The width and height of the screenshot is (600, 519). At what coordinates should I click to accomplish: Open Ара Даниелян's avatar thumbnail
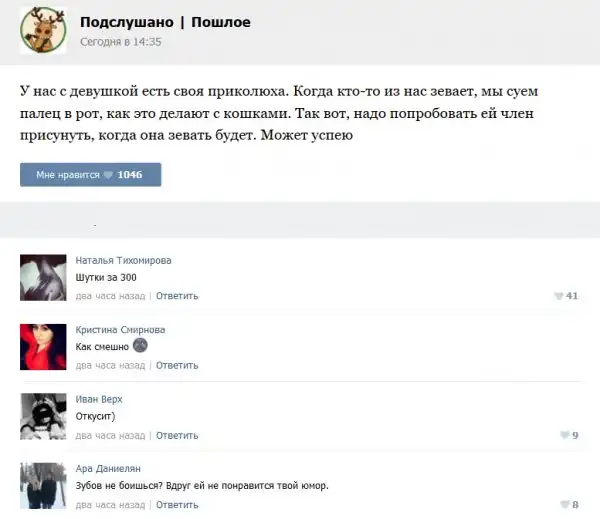[x=43, y=486]
